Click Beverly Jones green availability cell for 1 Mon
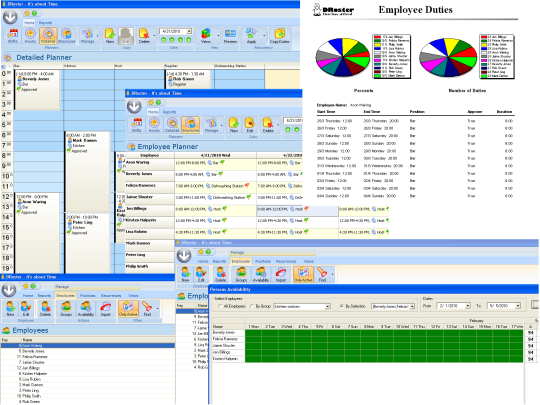Viewport: 540px width, 405px height. [x=253, y=333]
